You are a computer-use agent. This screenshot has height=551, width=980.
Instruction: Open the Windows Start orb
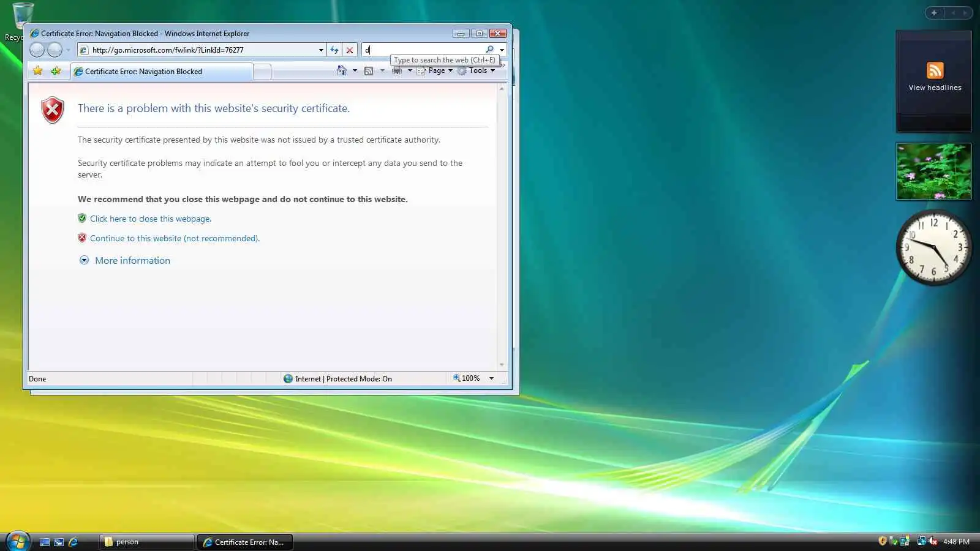pyautogui.click(x=18, y=542)
